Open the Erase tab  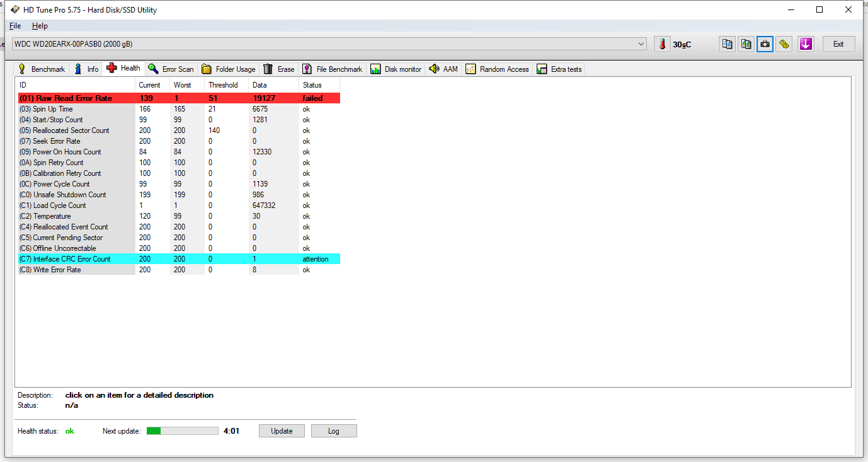point(278,69)
